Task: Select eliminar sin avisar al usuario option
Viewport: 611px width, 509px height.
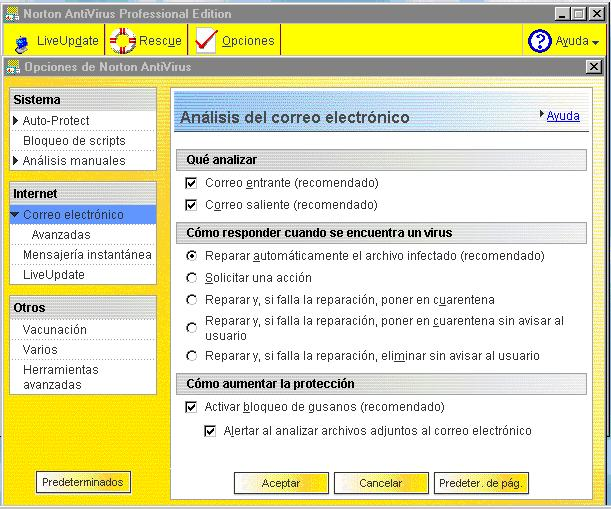Action: click(191, 356)
